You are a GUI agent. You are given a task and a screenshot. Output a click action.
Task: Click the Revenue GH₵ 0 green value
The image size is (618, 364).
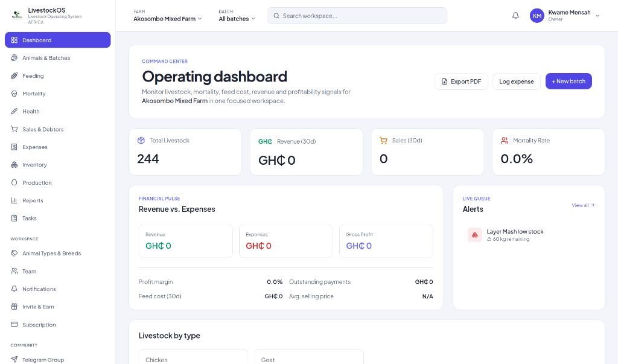point(158,246)
